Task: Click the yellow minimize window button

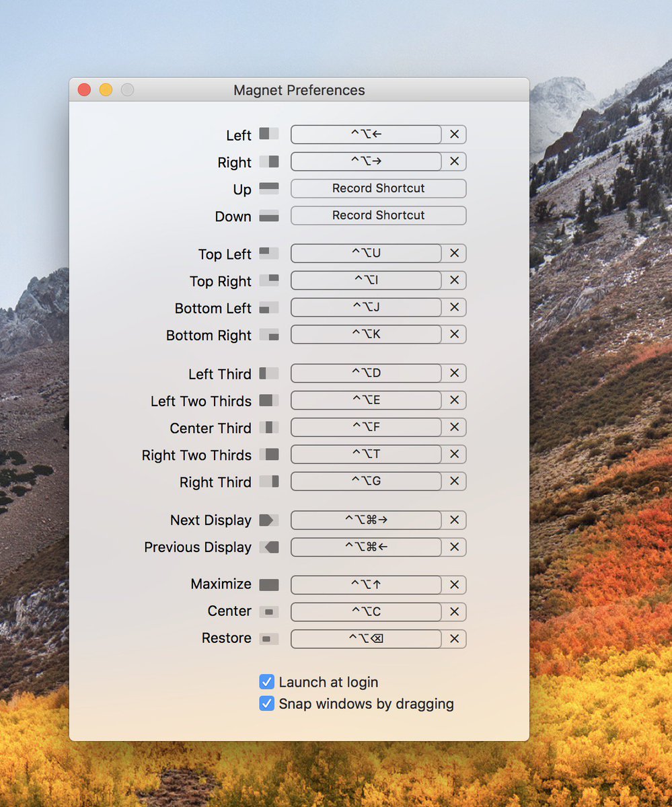Action: 106,89
